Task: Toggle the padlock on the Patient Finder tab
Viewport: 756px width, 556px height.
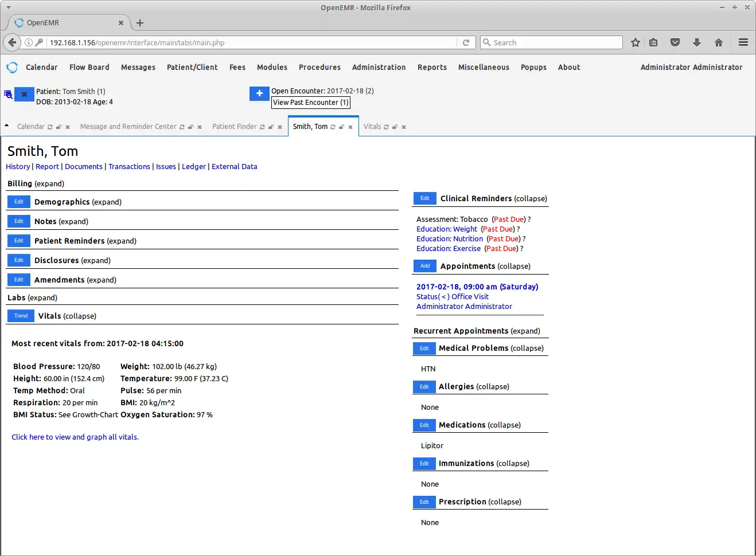Action: (271, 127)
